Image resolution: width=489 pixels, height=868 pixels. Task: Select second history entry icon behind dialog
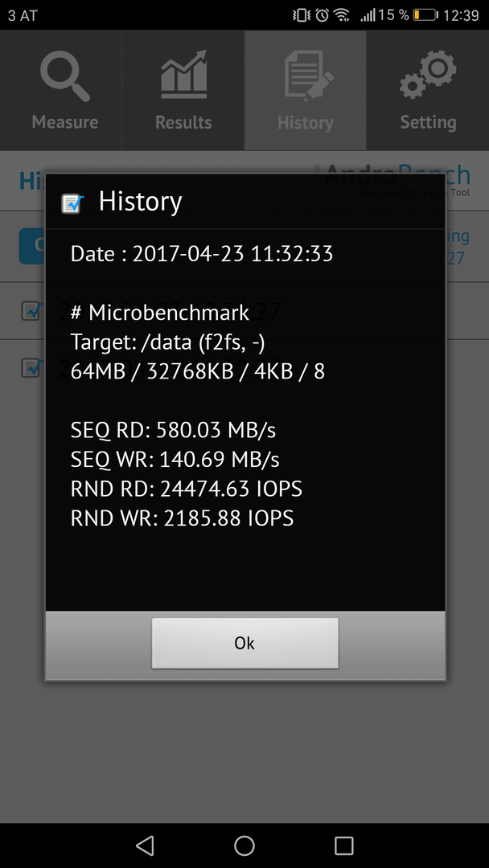tap(31, 367)
